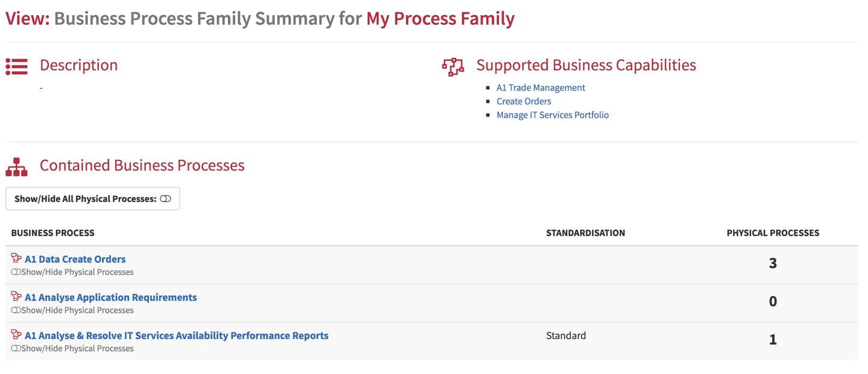Viewport: 868px width, 374px height.
Task: Open the A1 Trade Management capability link
Action: coord(541,87)
